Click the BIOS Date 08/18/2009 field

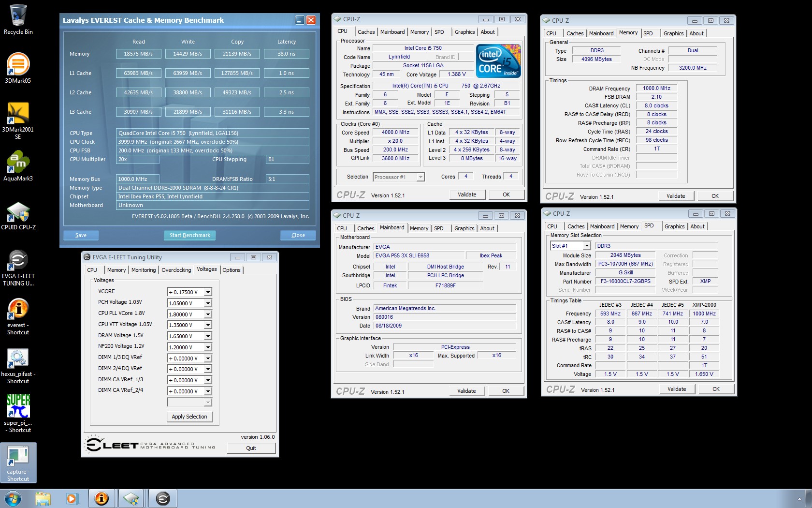[445, 326]
